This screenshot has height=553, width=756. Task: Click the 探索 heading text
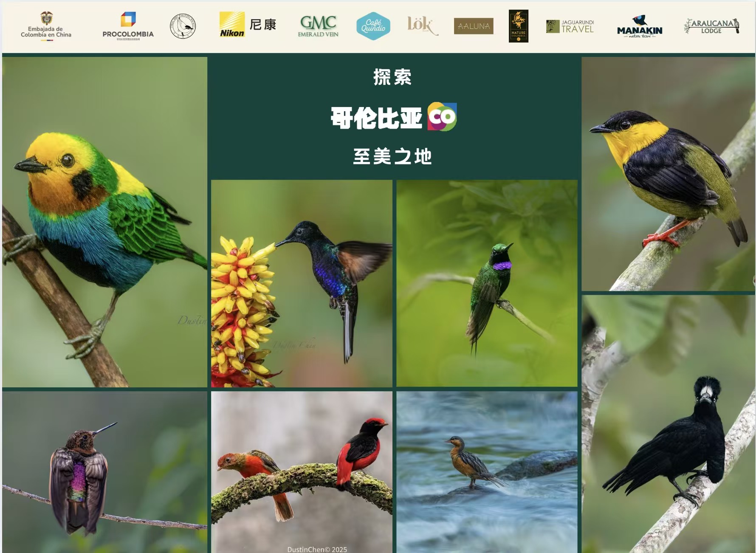392,77
